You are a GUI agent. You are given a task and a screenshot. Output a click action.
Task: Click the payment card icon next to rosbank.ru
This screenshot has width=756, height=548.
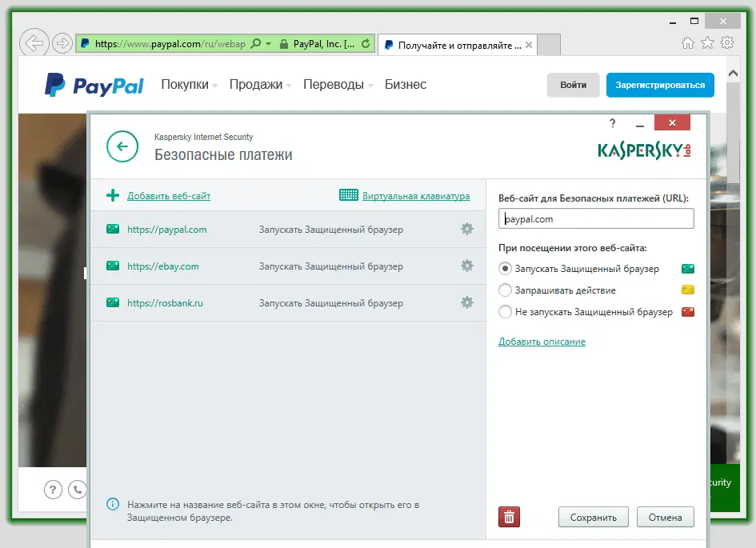pyautogui.click(x=112, y=303)
